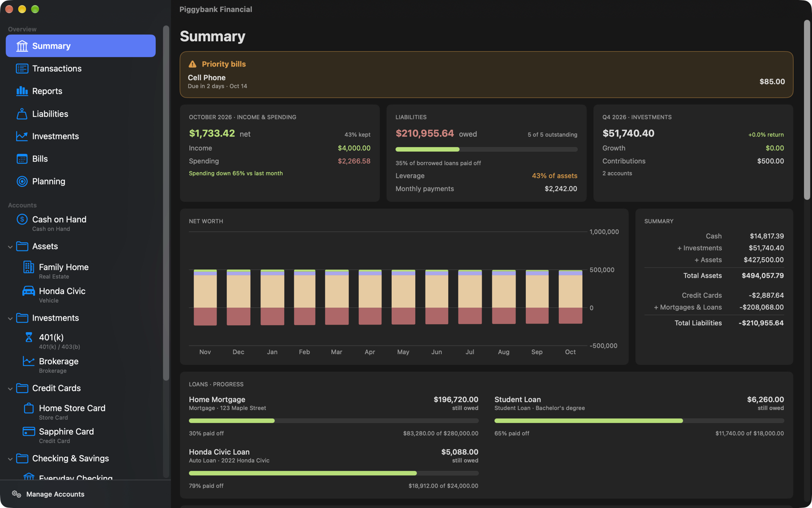Click the $51,740.40 investments total
Screen dimensions: 812x508
click(628, 134)
